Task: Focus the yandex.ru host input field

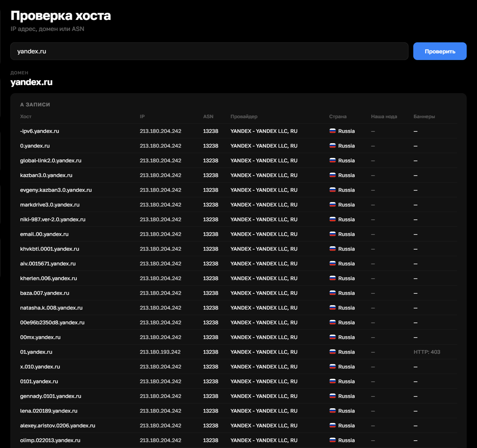Action: click(x=209, y=51)
